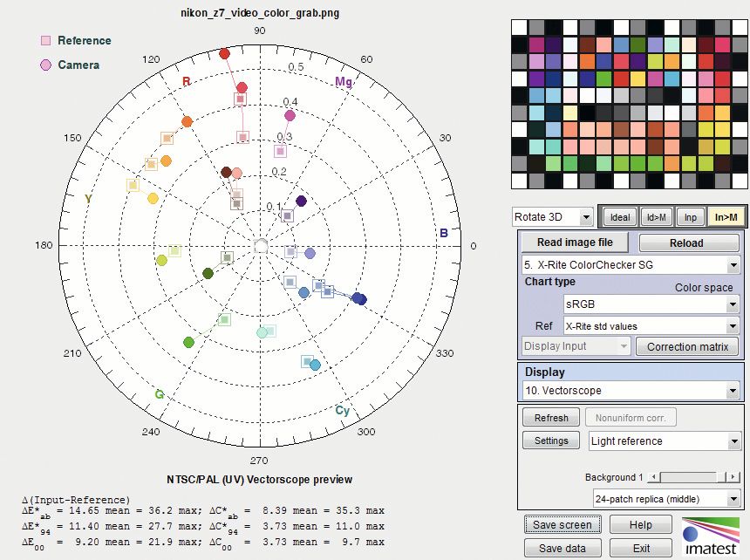Open the Rotate 3D dropdown
This screenshot has height=560, width=750.
point(553,217)
